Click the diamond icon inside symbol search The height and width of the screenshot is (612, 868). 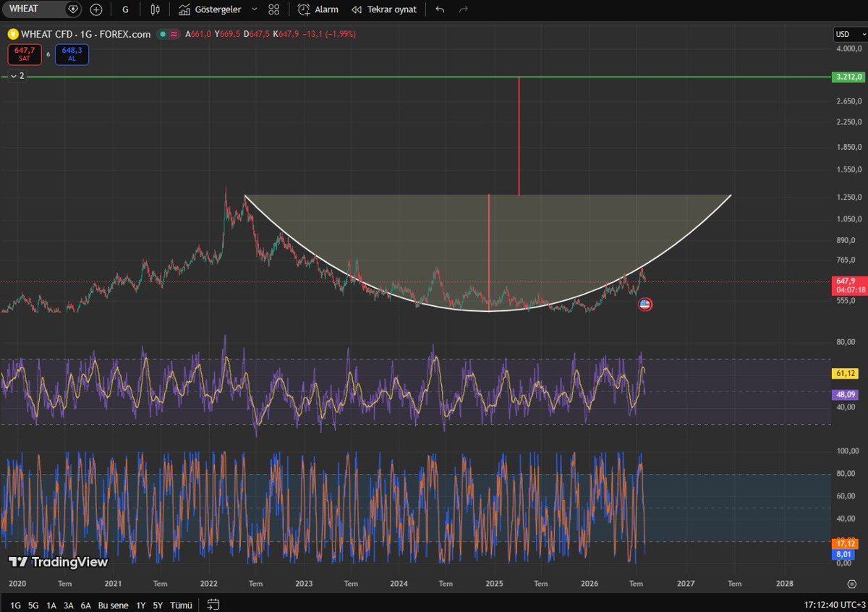click(x=72, y=9)
